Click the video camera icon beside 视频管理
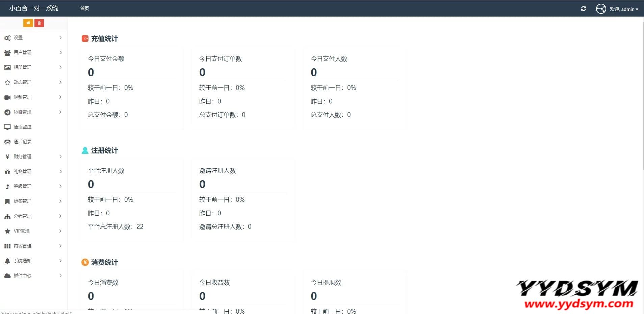Image resolution: width=644 pixels, height=314 pixels. click(7, 97)
